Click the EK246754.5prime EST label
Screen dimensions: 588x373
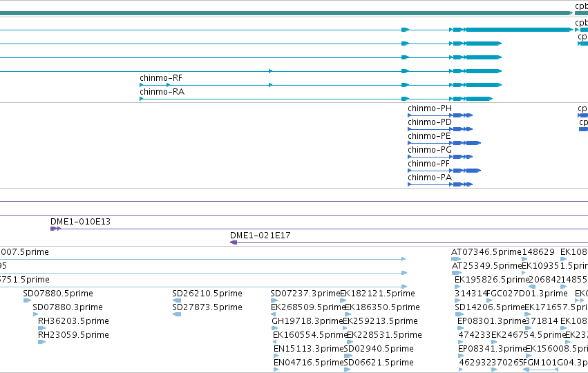528,335
